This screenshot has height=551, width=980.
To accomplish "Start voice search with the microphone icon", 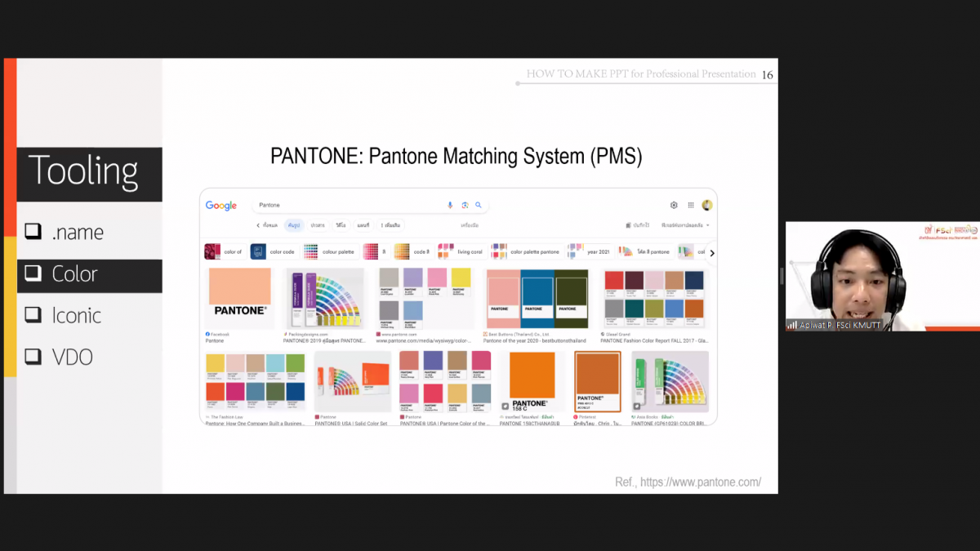I will [x=450, y=206].
